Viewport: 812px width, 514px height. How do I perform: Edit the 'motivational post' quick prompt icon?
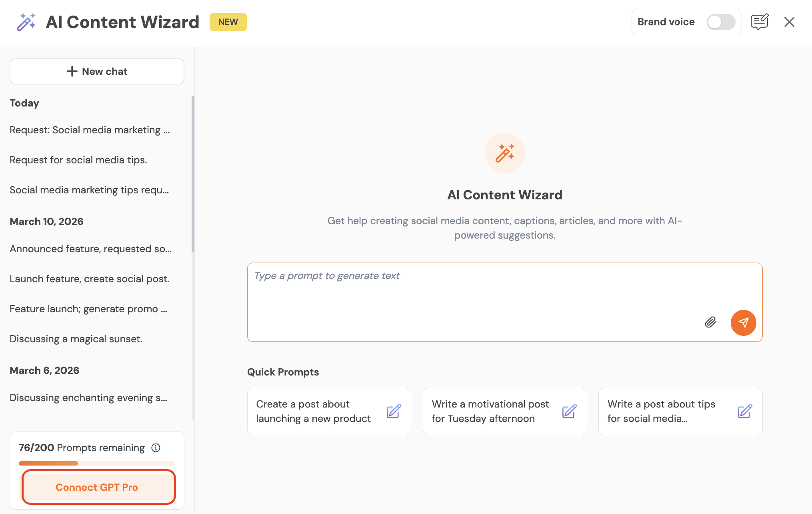tap(569, 412)
